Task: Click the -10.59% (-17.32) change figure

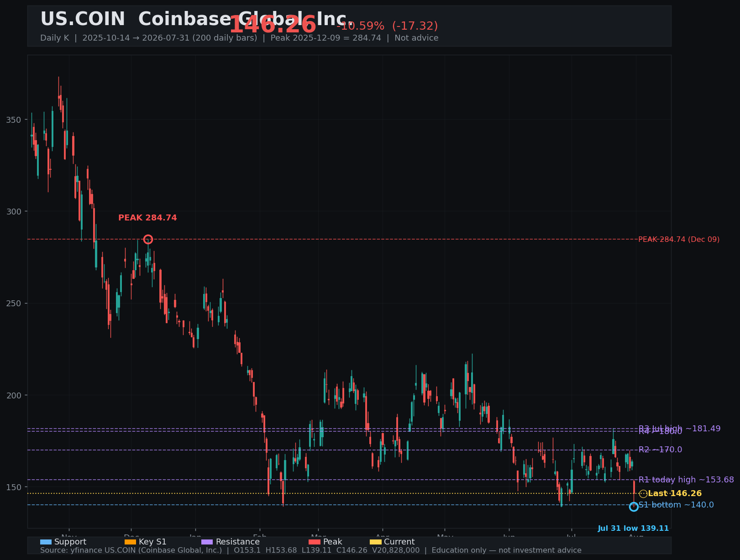Action: point(387,26)
